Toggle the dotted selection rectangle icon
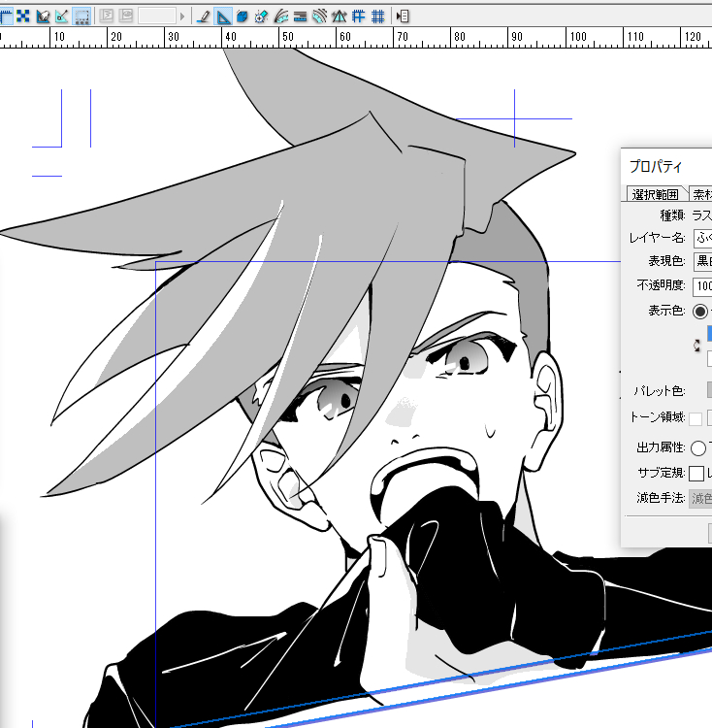This screenshot has width=712, height=728. [81, 17]
